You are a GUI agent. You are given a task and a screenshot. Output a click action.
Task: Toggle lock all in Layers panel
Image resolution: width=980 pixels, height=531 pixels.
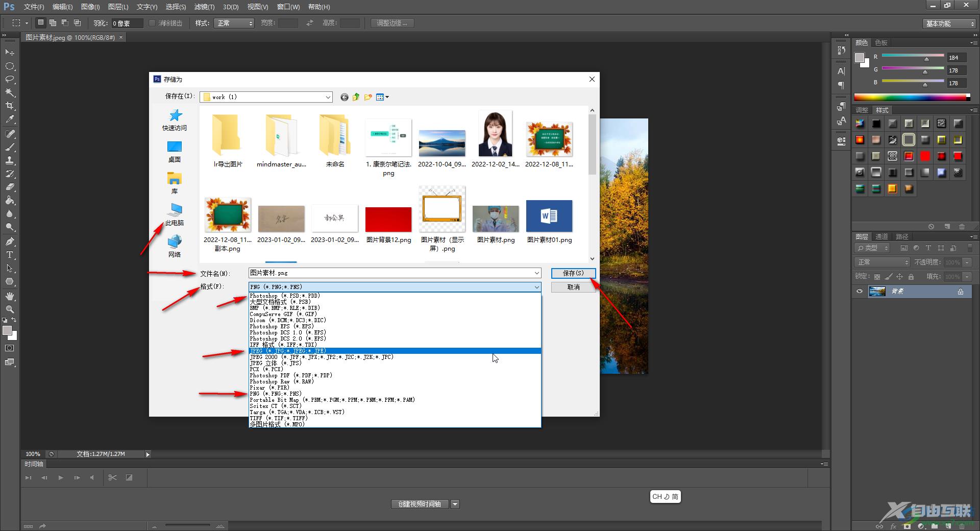coord(911,277)
